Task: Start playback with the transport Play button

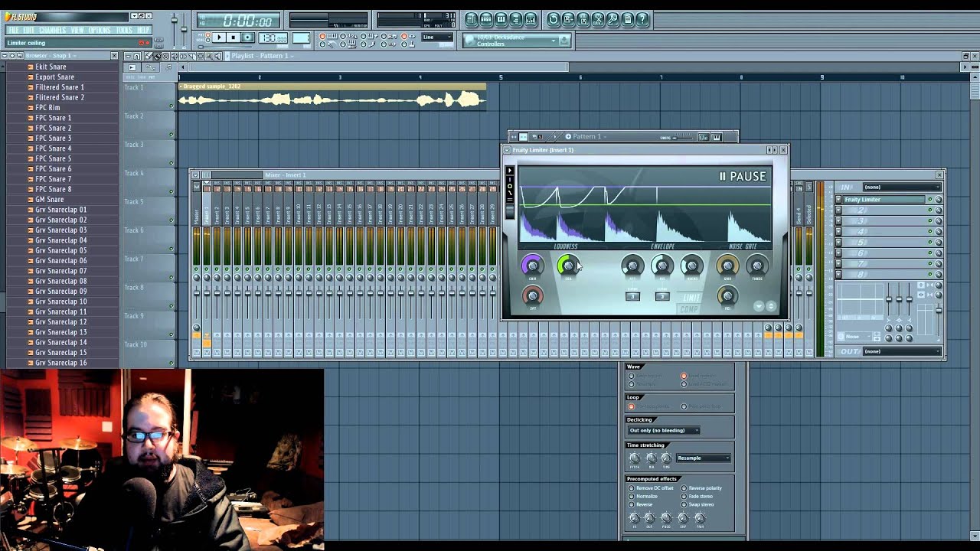Action: point(219,37)
